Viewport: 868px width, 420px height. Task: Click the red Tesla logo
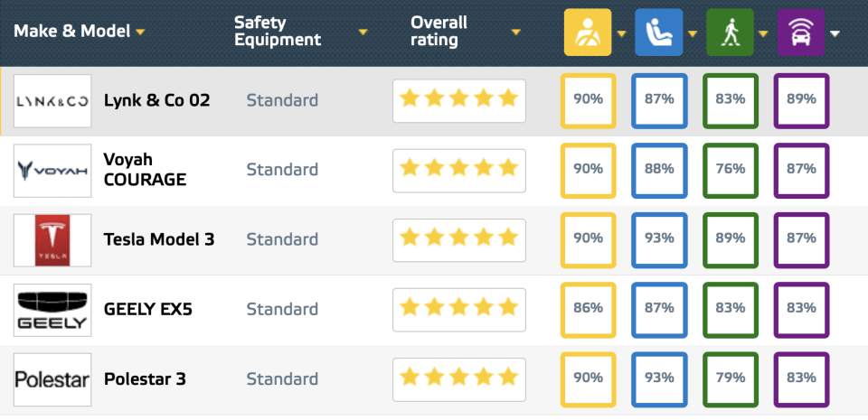click(x=52, y=240)
